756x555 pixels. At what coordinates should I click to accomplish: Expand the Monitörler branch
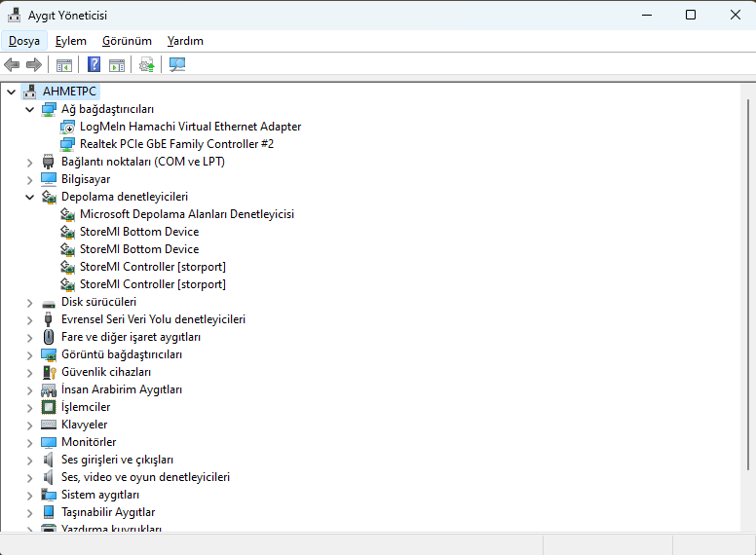coord(29,443)
